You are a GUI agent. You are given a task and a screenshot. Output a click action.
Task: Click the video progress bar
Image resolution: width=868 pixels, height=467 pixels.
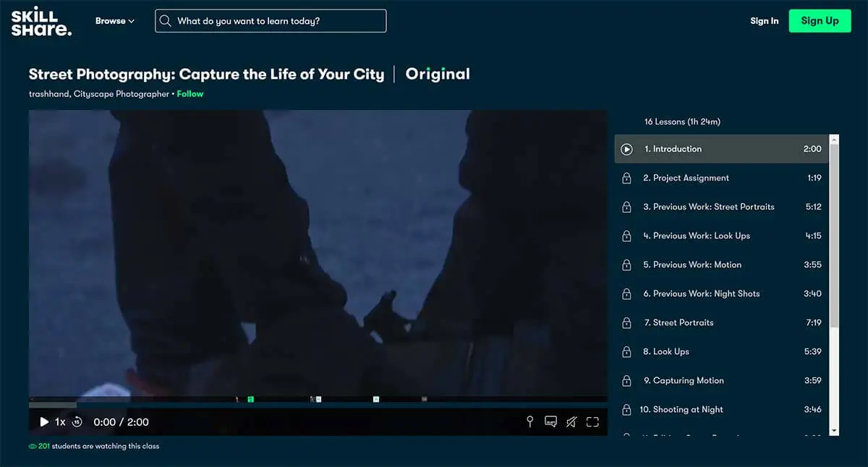(318, 405)
